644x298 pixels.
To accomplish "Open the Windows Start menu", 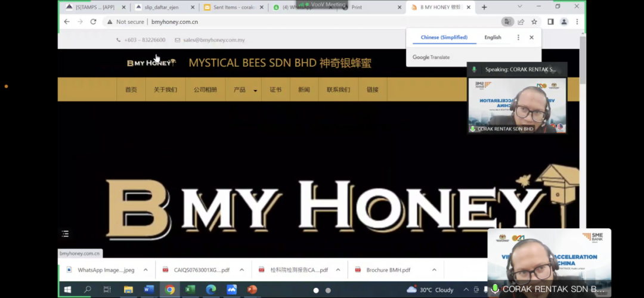I will point(67,290).
